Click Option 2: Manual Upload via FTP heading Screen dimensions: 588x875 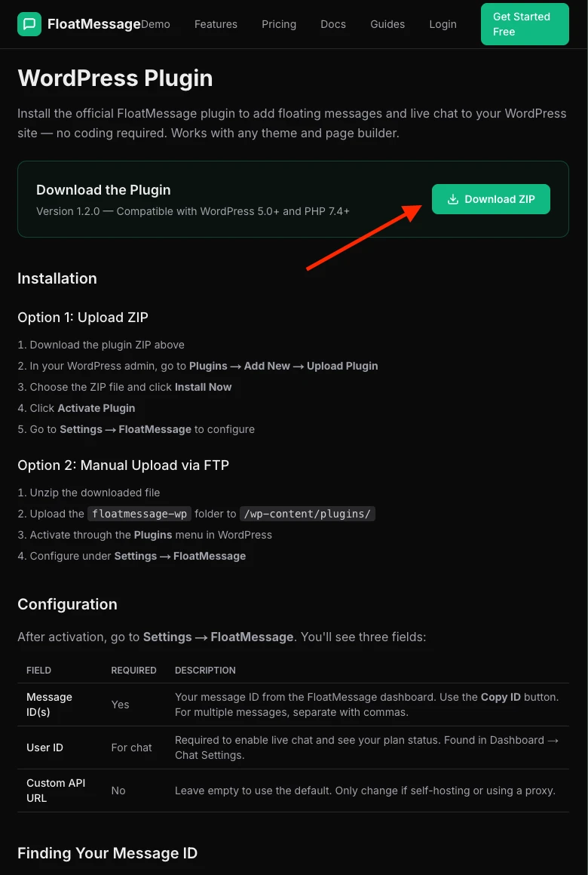click(x=124, y=465)
